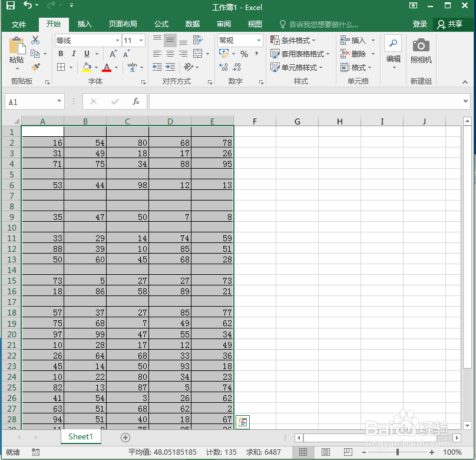The height and width of the screenshot is (460, 476).
Task: Click Increase Font Size icon
Action: [113, 54]
